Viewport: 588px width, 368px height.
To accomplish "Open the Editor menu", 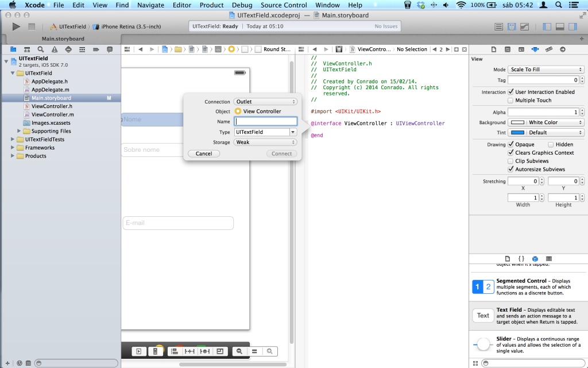I will tap(182, 5).
